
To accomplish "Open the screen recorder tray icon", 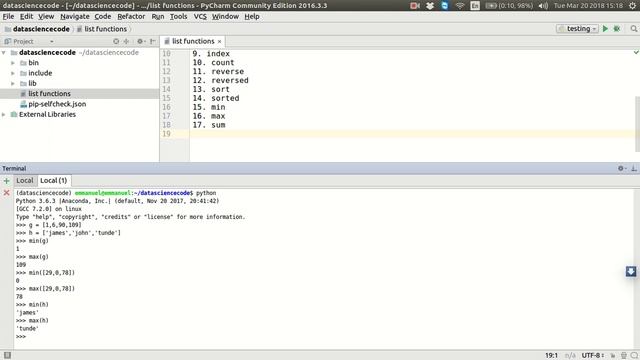I will (415, 6).
